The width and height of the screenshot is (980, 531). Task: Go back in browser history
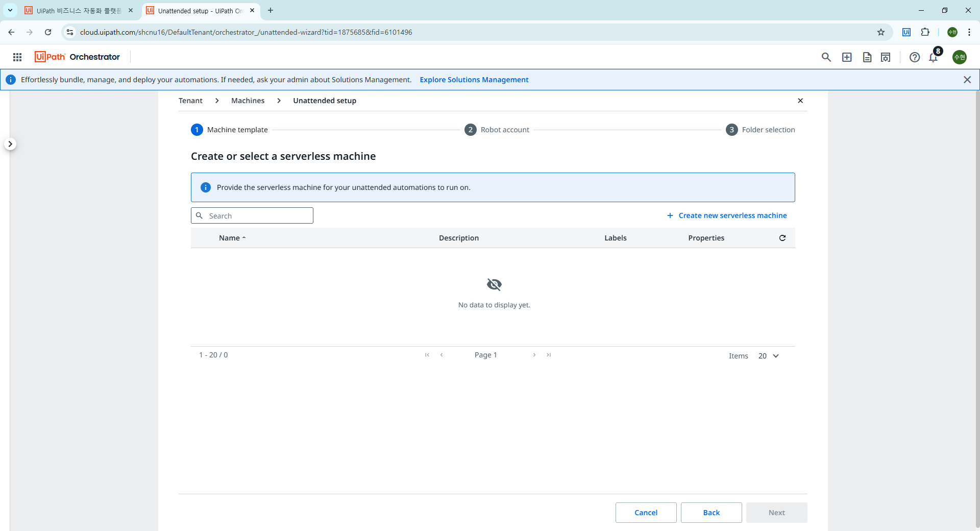point(11,32)
